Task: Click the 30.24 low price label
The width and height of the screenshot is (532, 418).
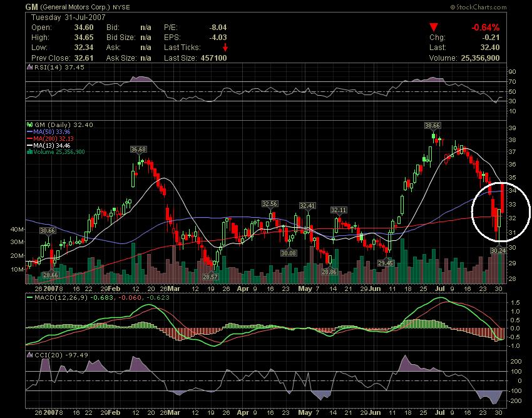Action: coord(498,250)
